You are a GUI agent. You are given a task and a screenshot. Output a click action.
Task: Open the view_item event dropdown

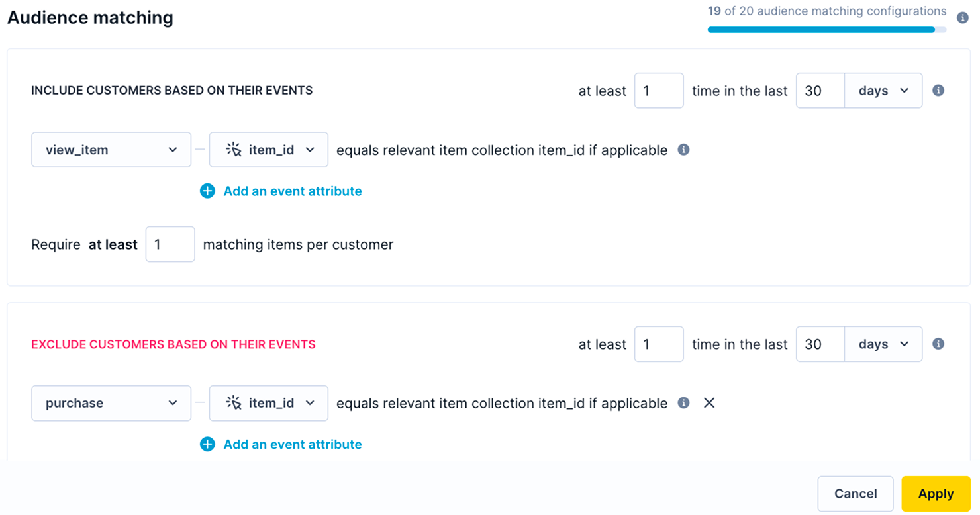[x=111, y=150]
